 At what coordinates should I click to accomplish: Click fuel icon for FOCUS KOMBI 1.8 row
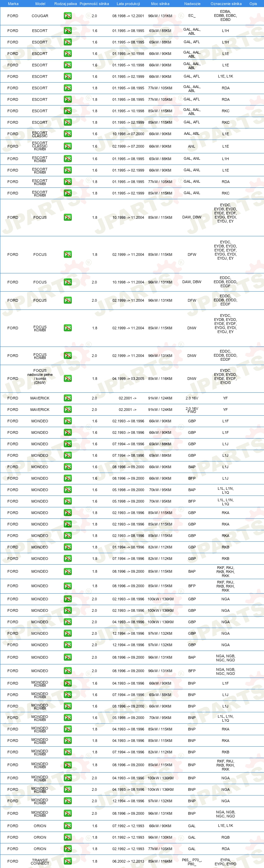pyautogui.click(x=68, y=328)
